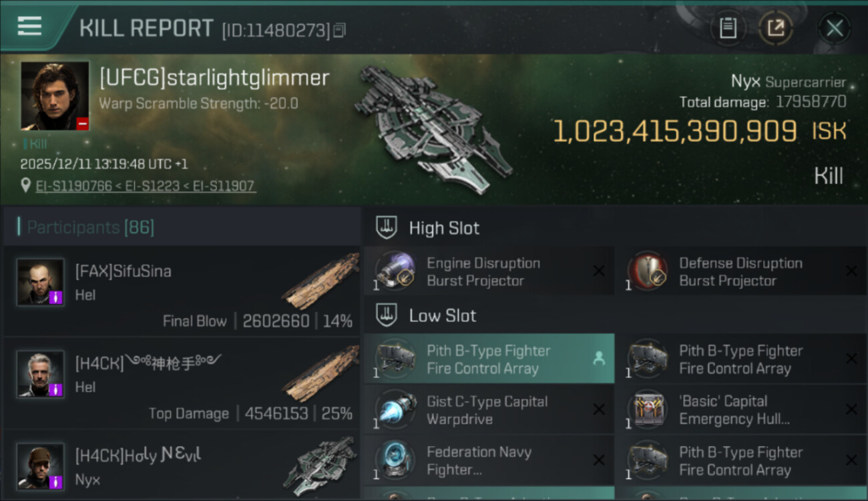This screenshot has height=501, width=868.
Task: Select the Engine Disruption Burst Projector icon
Action: point(395,271)
